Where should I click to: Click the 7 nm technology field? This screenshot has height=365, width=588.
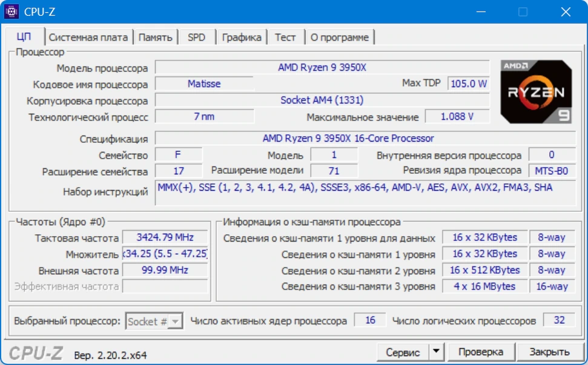[x=204, y=117]
